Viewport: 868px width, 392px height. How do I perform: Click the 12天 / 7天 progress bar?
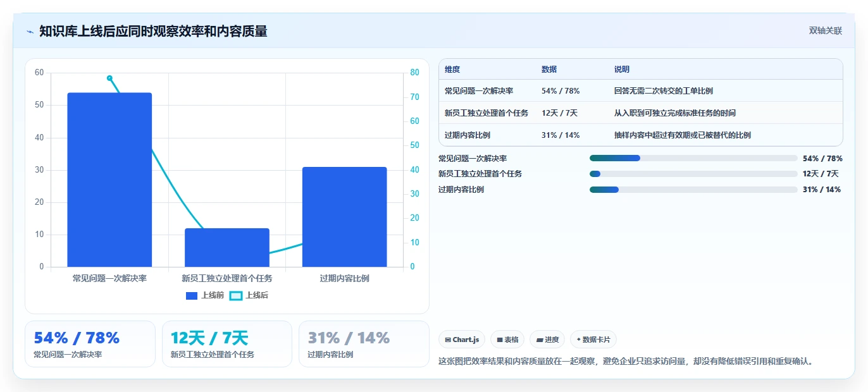[693, 174]
